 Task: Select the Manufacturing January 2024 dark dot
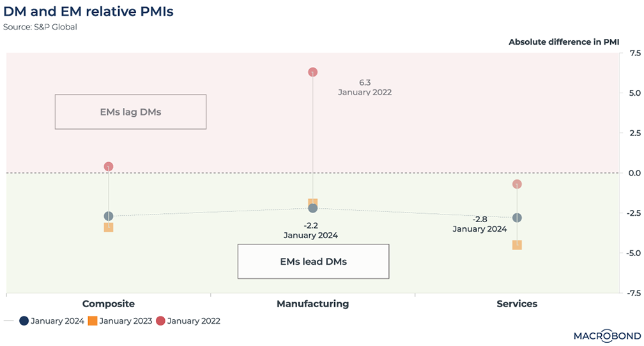(x=312, y=208)
